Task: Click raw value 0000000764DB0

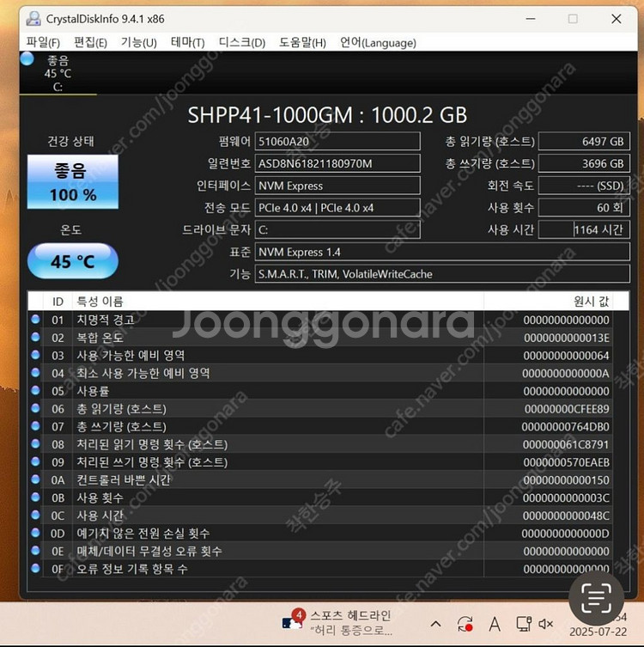Action: click(x=565, y=427)
